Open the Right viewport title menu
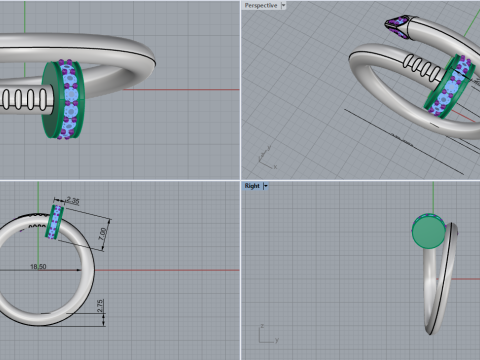 coord(252,186)
